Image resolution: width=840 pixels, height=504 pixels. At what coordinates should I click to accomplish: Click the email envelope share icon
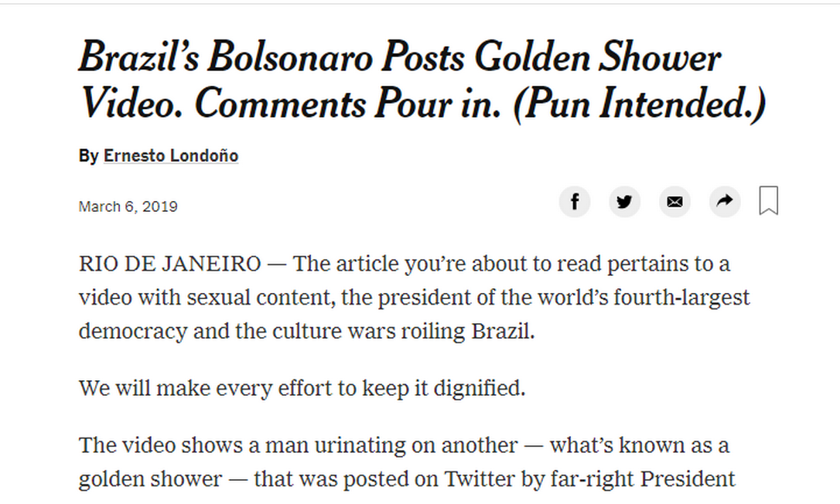pos(674,203)
